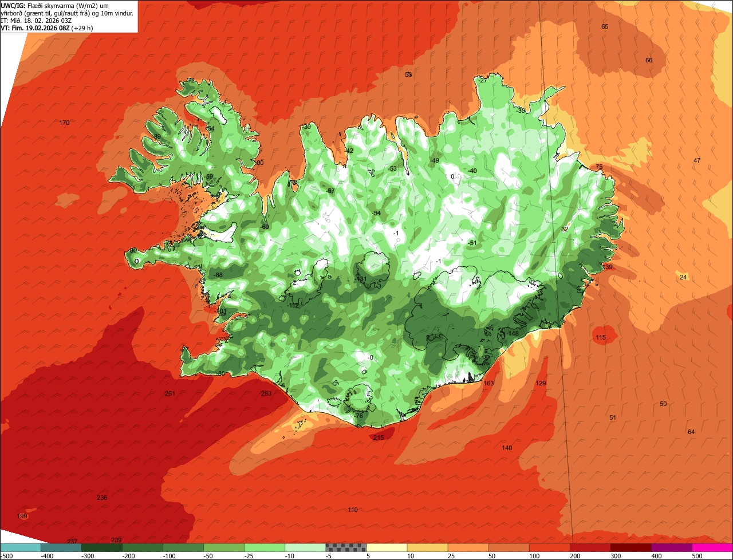Pick the pale green -10 legend swatch
The height and width of the screenshot is (560, 733).
(305, 547)
